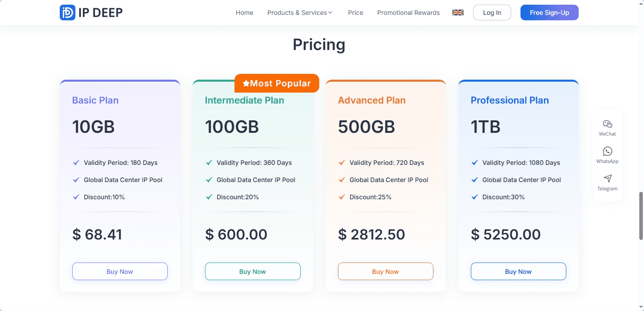The image size is (644, 311).
Task: Click the UK flag language icon
Action: click(458, 12)
